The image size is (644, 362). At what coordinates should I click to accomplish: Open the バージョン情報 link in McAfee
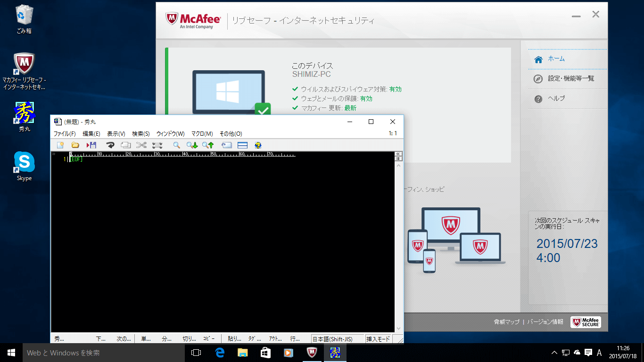click(x=545, y=321)
